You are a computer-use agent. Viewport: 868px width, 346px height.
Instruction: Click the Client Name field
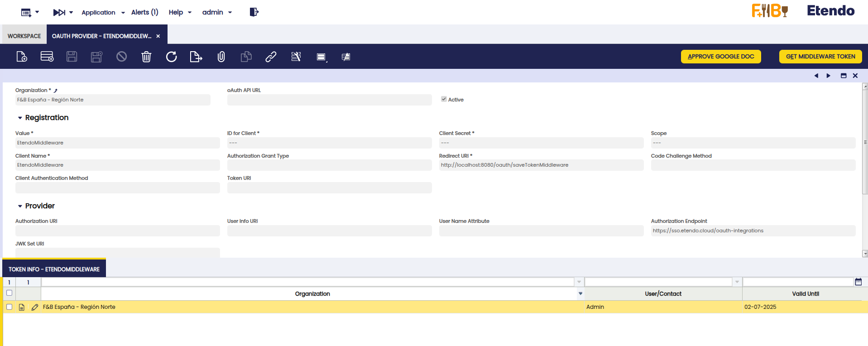[x=118, y=165]
